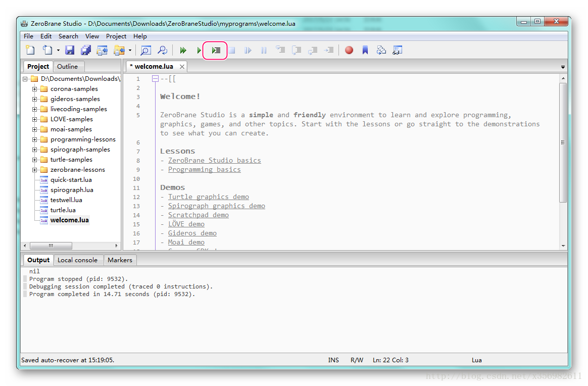Expand the turtle-samples folder node

tap(35, 160)
